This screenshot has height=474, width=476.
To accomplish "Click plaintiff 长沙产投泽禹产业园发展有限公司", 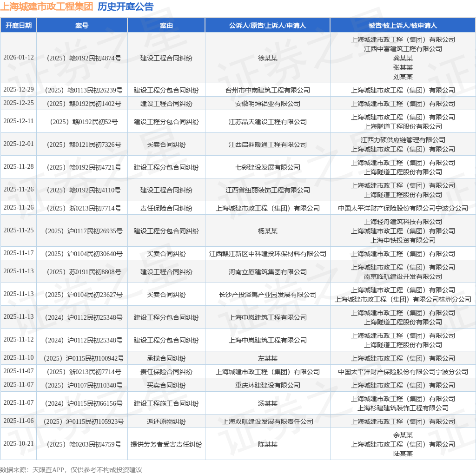I will (267, 295).
